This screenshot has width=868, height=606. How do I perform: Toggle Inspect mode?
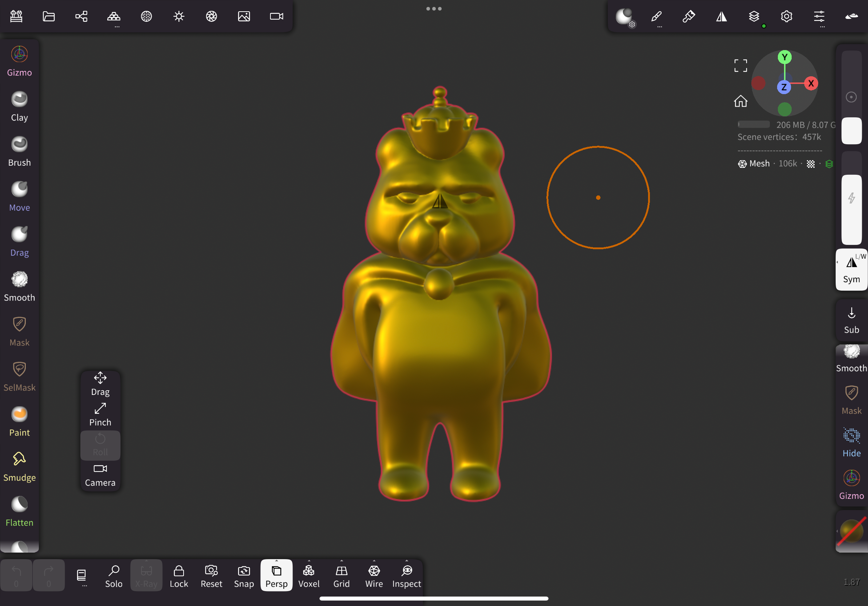(406, 575)
